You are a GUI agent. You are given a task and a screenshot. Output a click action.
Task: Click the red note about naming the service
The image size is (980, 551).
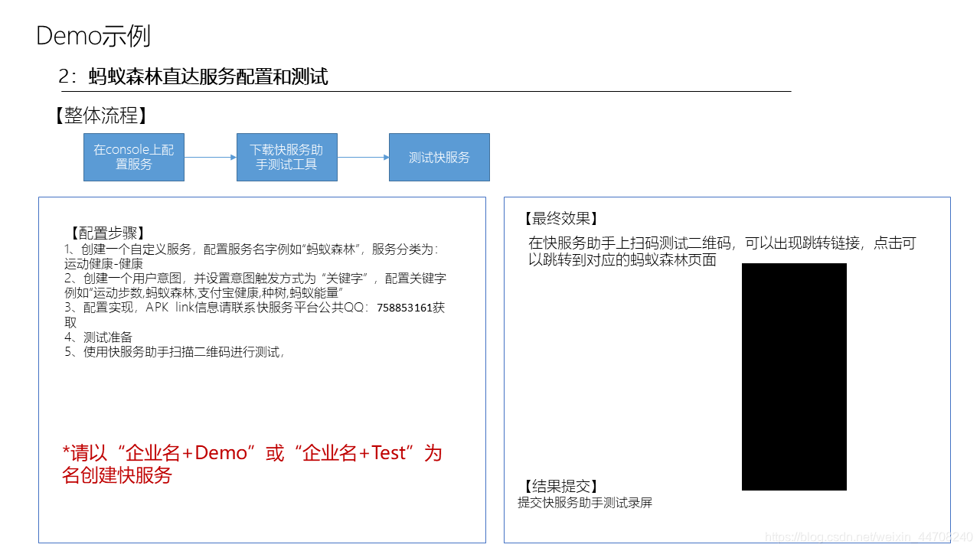(253, 464)
